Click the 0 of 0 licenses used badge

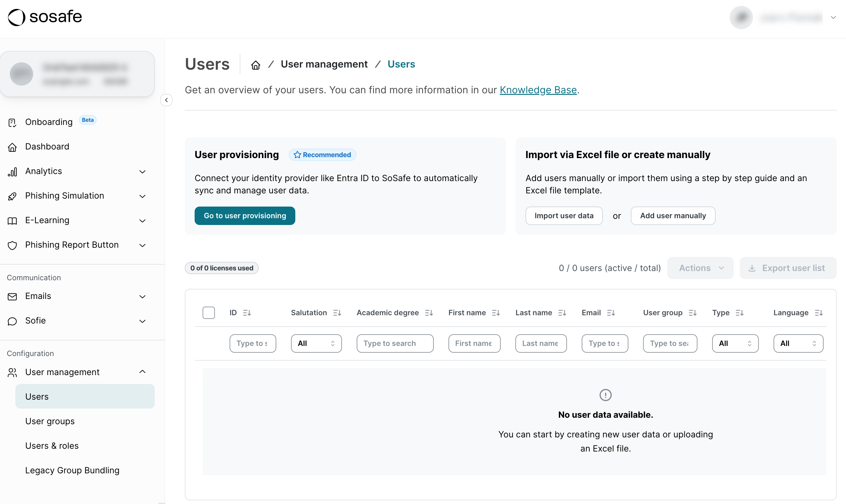tap(221, 268)
